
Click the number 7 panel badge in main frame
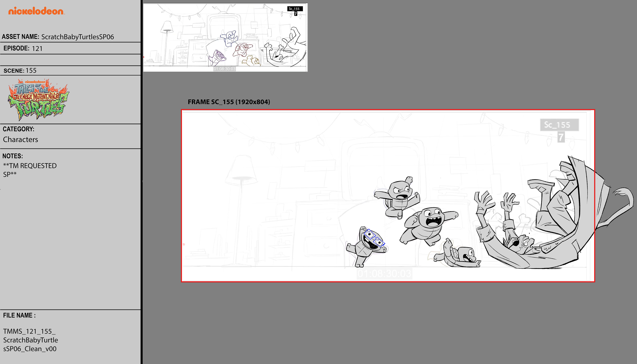pyautogui.click(x=561, y=137)
